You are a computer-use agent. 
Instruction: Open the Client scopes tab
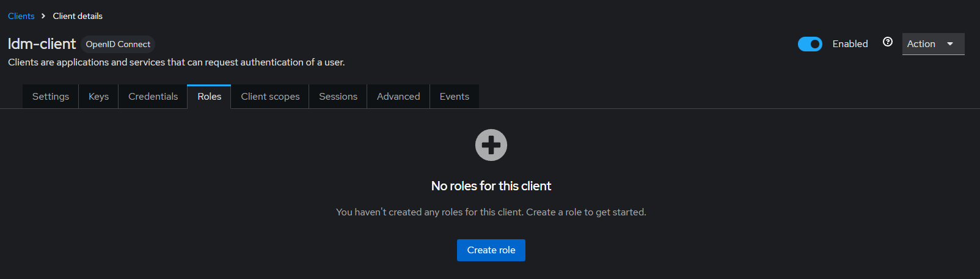[x=270, y=97]
